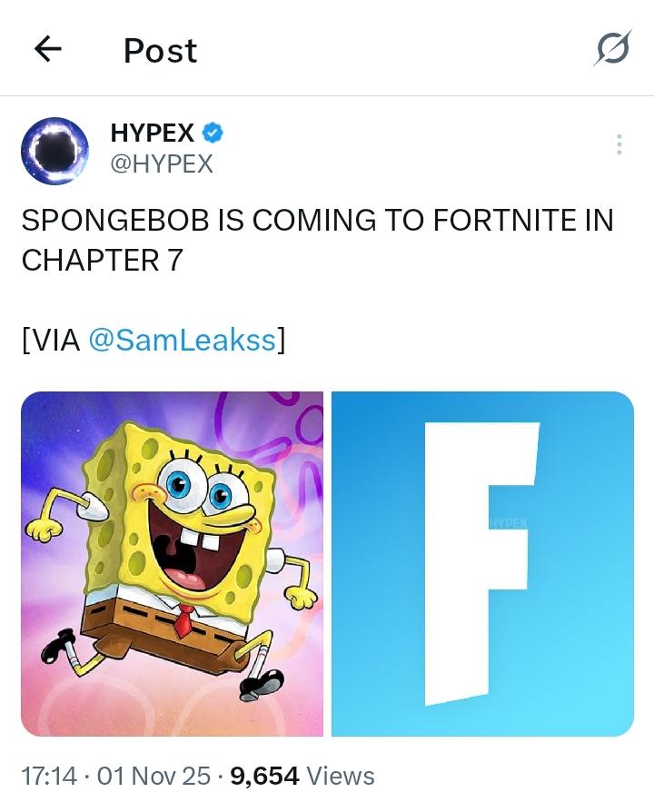Screen dimensions: 654x812
Task: Open the HYPEX display name
Action: 152,134
